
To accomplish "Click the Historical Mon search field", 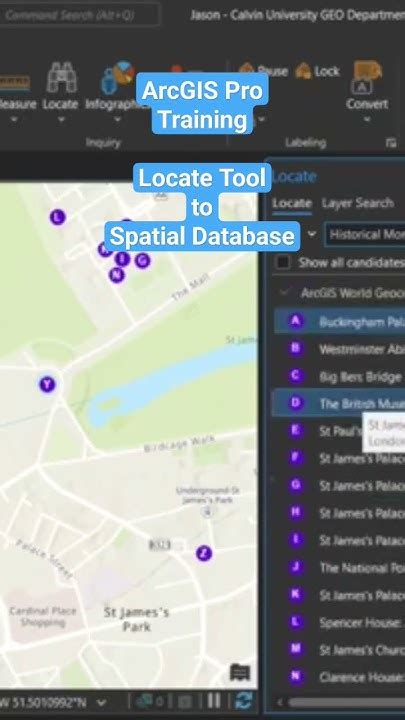I will tap(365, 234).
